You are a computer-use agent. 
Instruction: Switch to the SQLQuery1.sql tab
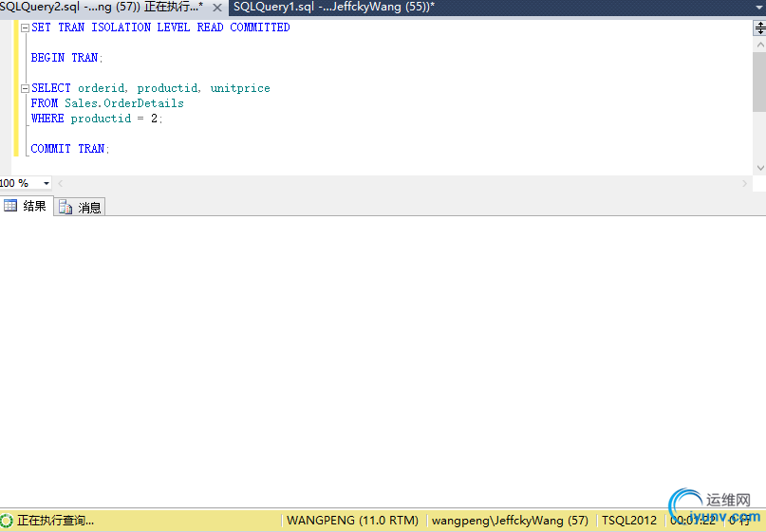coord(334,8)
